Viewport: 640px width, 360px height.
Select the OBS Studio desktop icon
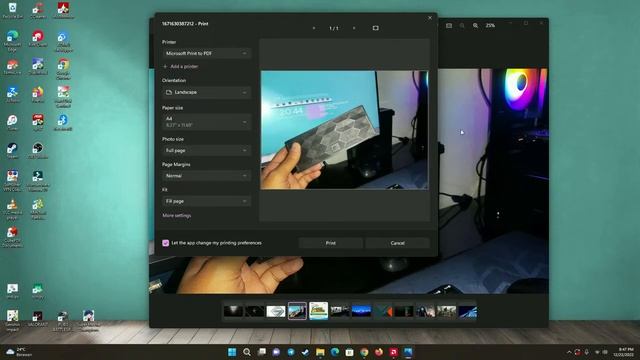[38, 150]
